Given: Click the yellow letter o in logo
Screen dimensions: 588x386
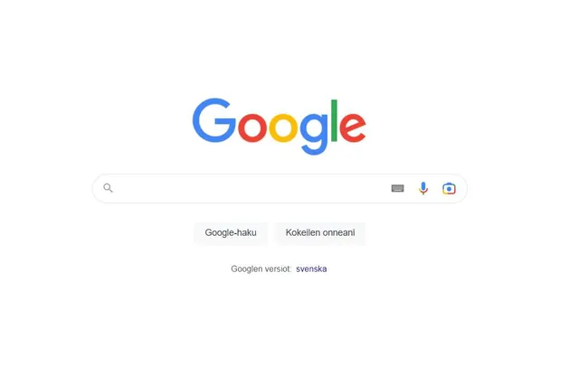Looking at the screenshot, I should click(283, 127).
